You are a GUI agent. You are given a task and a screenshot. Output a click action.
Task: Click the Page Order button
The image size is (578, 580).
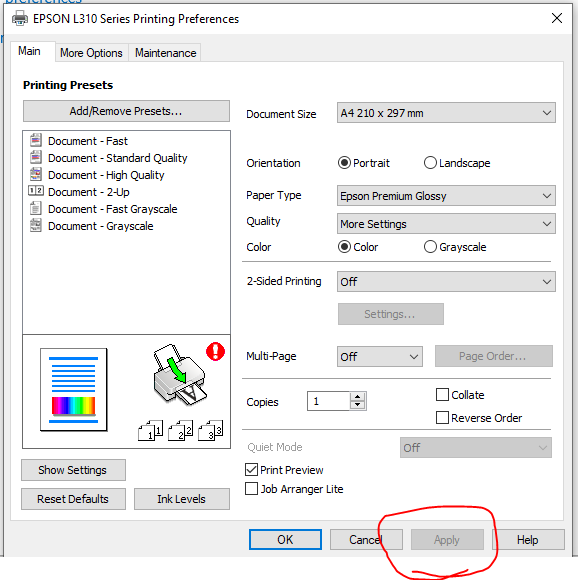click(494, 356)
